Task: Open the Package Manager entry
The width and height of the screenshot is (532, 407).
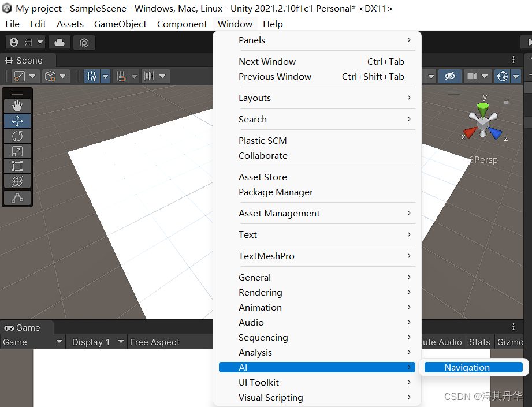Action: point(317,192)
